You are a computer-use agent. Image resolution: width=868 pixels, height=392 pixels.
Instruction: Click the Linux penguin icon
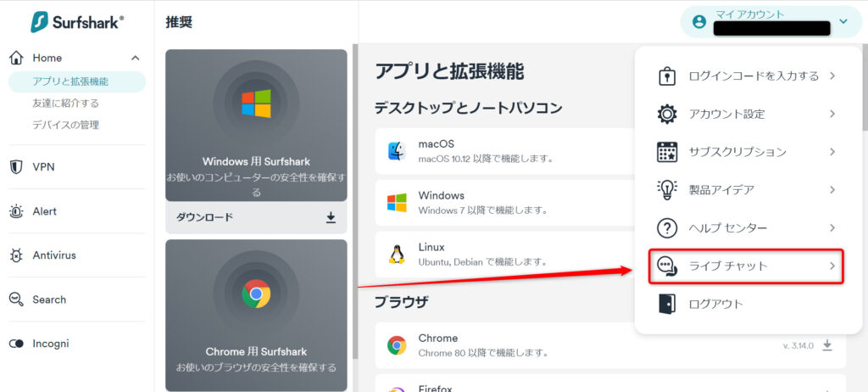(x=396, y=254)
